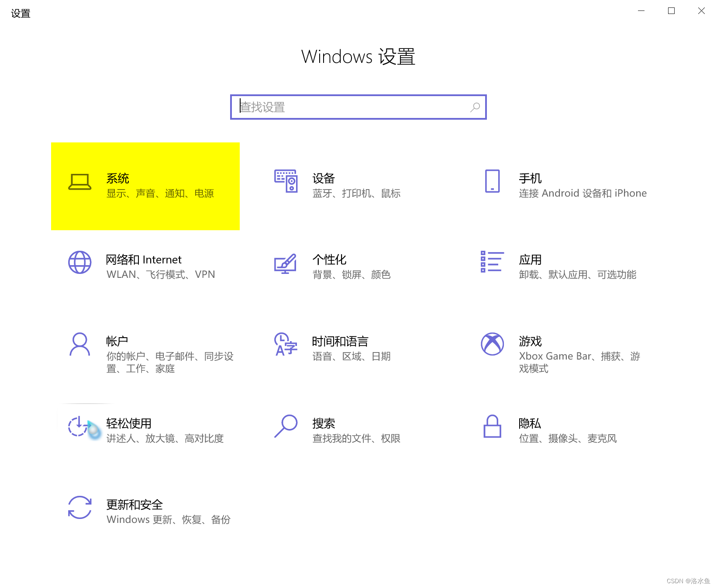The image size is (717, 588).
Task: Click the text 连接 Android 设备和 iPhone
Action: [583, 194]
